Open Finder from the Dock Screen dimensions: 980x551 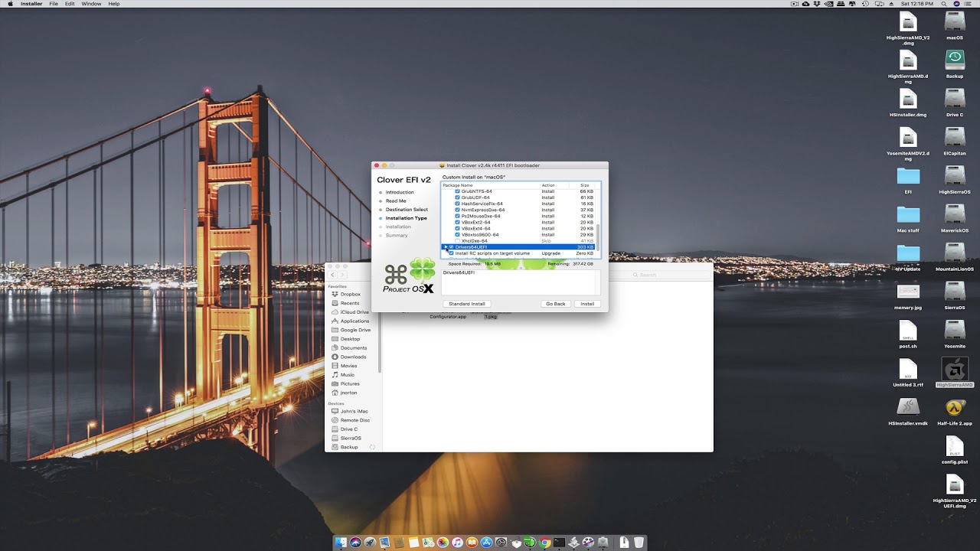341,543
